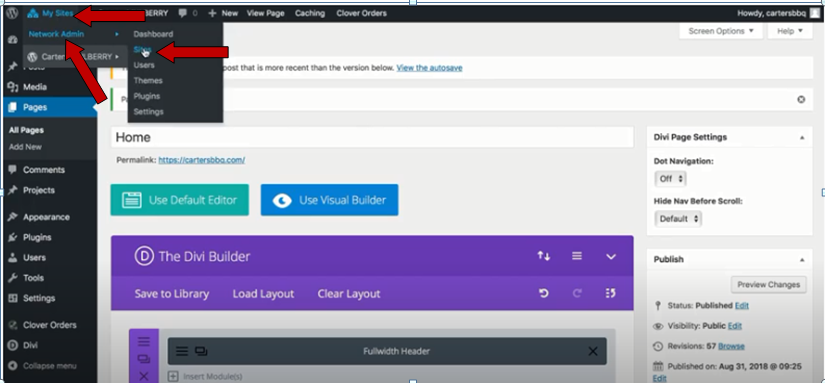The height and width of the screenshot is (383, 825).
Task: Edit the Public visibility
Action: (735, 326)
